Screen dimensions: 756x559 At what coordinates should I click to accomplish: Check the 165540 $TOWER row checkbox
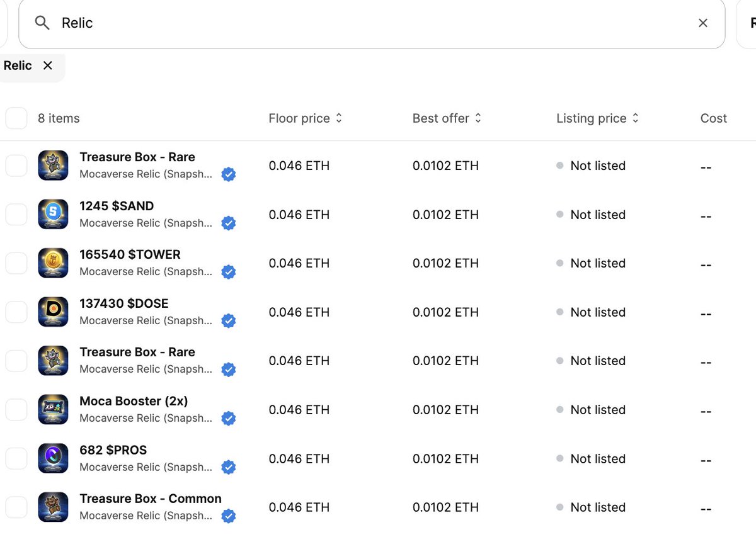pyautogui.click(x=16, y=263)
